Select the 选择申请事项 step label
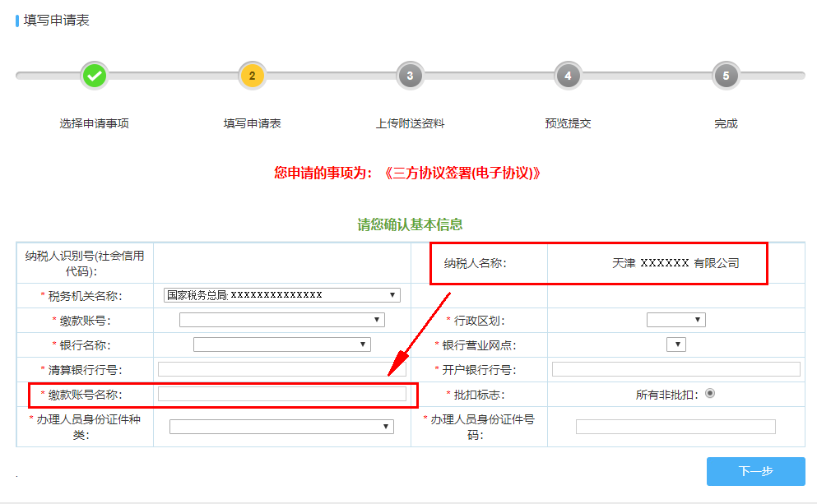This screenshot has width=817, height=504. [95, 122]
